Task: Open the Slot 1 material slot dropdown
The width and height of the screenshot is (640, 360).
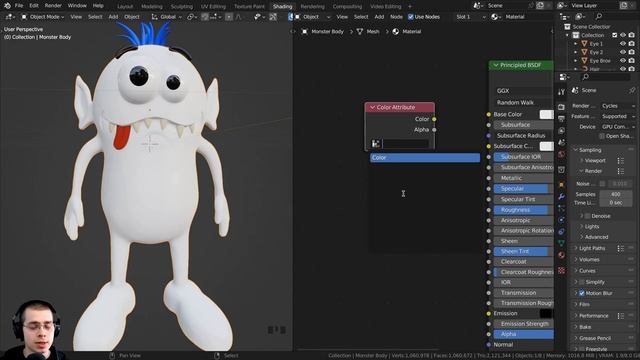Action: tap(471, 17)
